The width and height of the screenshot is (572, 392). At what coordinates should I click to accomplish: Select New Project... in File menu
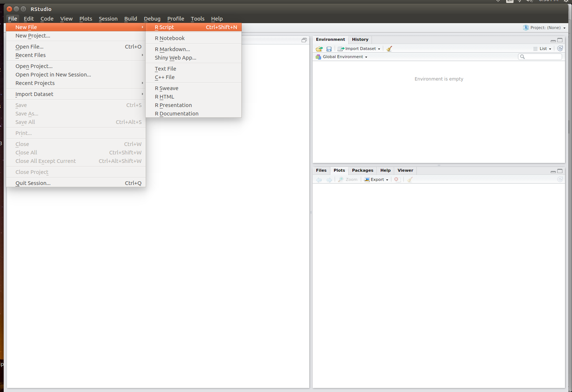tap(76, 36)
